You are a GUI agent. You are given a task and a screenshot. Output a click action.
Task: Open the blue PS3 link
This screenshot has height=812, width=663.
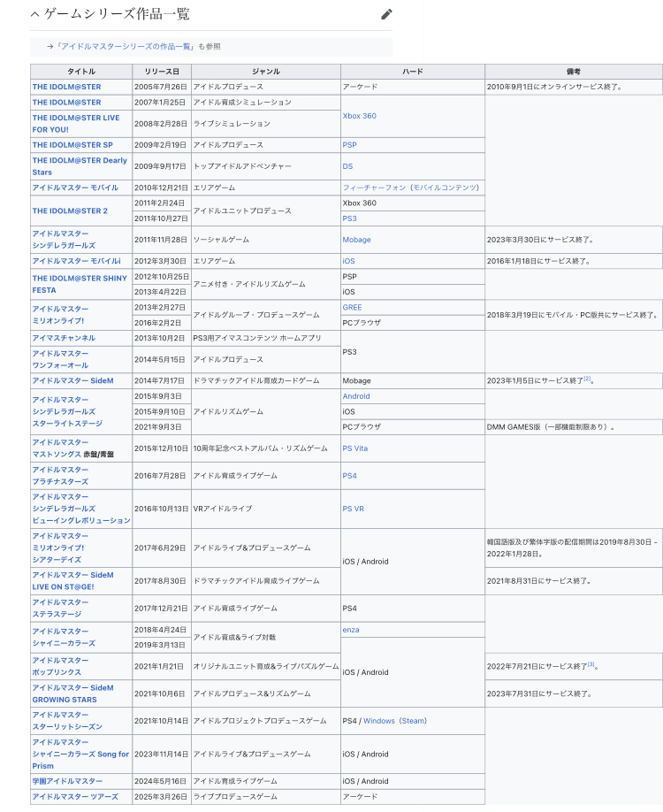point(349,218)
